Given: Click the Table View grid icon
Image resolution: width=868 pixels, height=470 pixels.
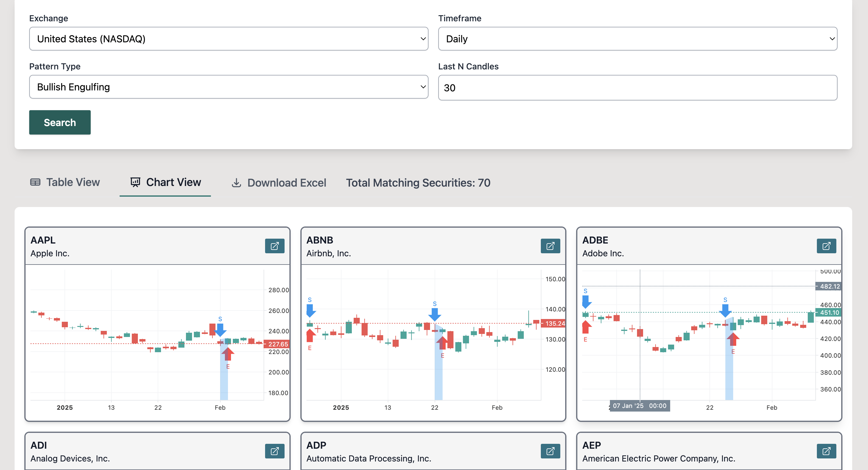Looking at the screenshot, I should 35,182.
